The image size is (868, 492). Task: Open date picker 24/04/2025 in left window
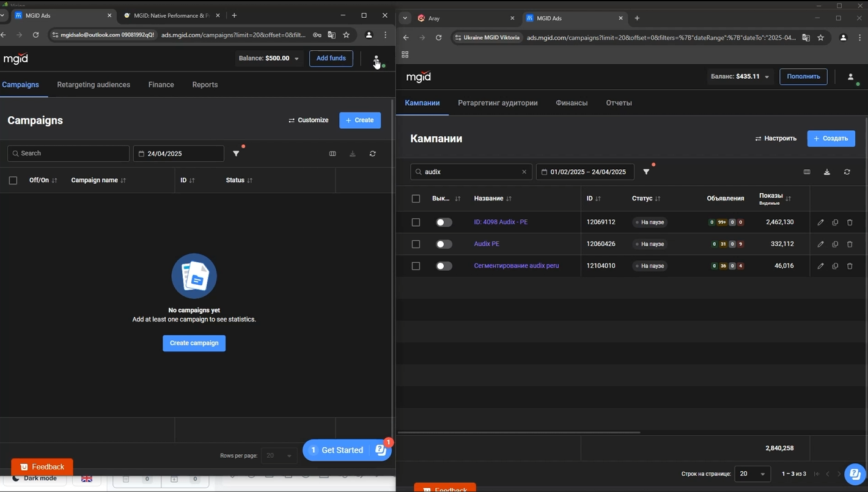coord(178,153)
